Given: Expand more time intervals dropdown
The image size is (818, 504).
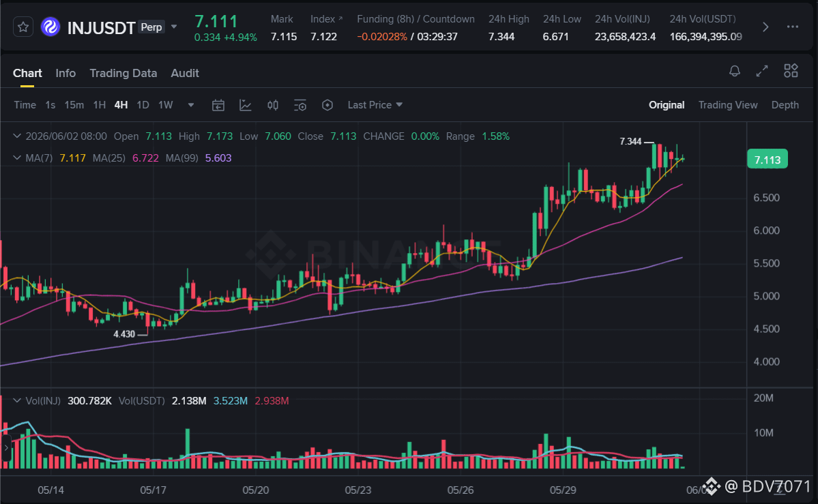Looking at the screenshot, I should pos(191,105).
